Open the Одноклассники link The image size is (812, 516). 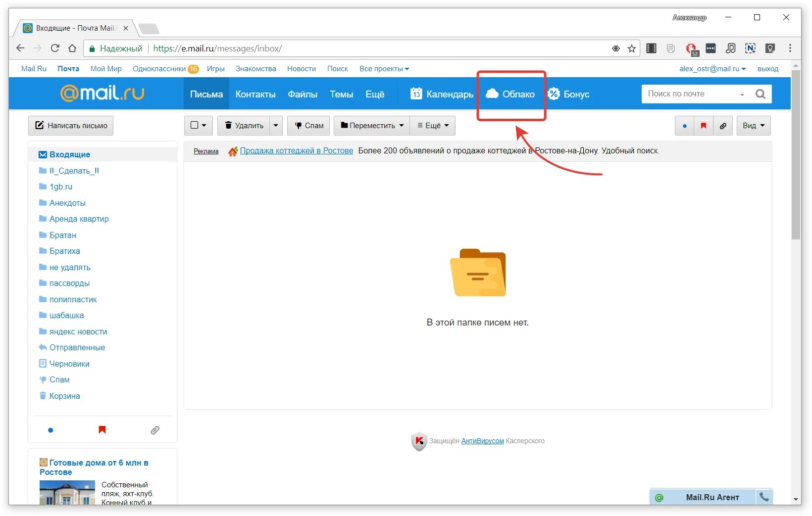tap(159, 69)
